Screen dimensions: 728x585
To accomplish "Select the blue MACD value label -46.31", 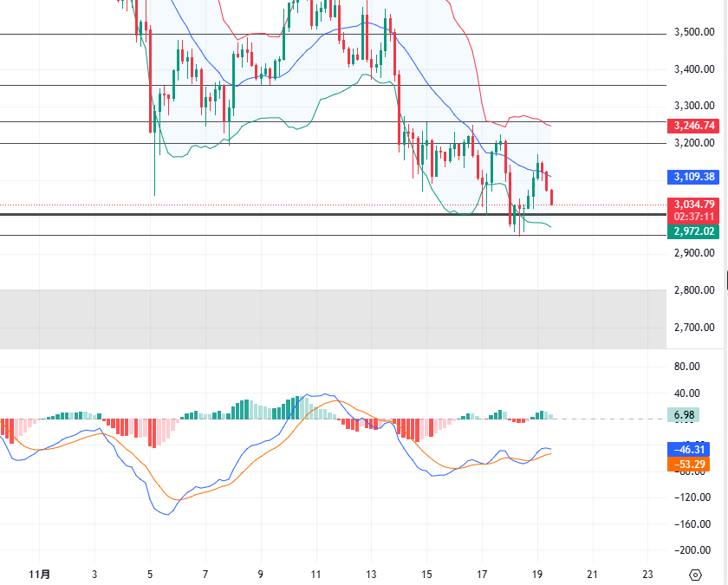I will [x=692, y=449].
